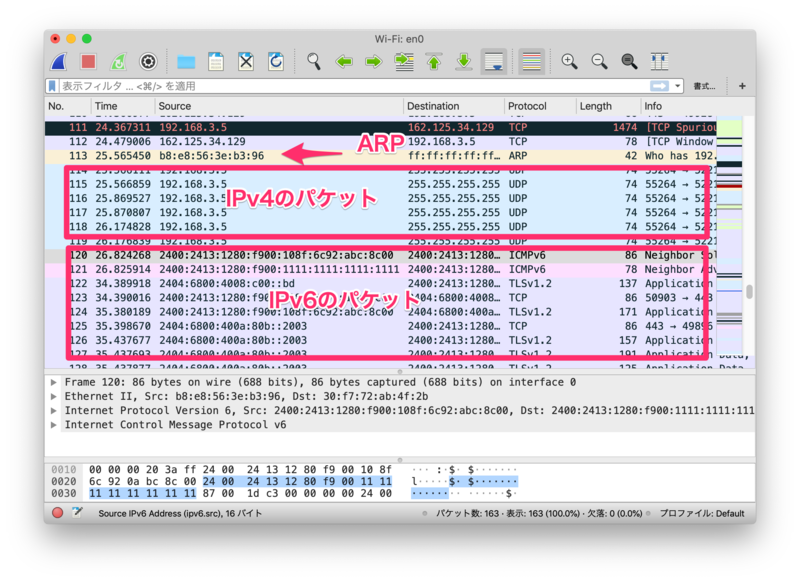Go forward with the green right arrow
This screenshot has width=800, height=582.
[374, 62]
